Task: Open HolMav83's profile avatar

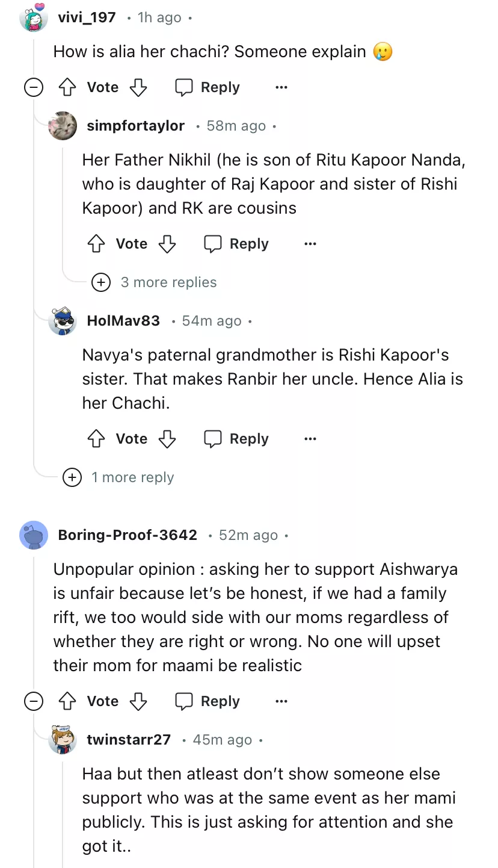Action: (x=63, y=321)
